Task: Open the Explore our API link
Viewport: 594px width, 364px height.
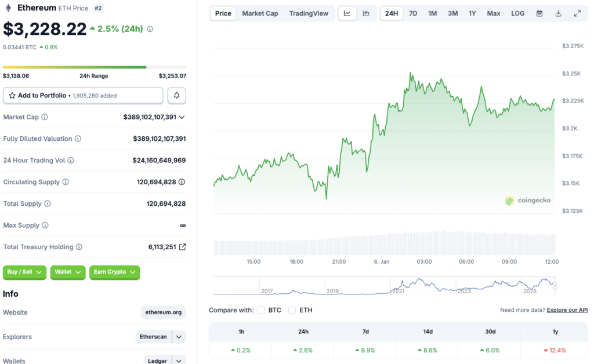Action: [x=567, y=310]
